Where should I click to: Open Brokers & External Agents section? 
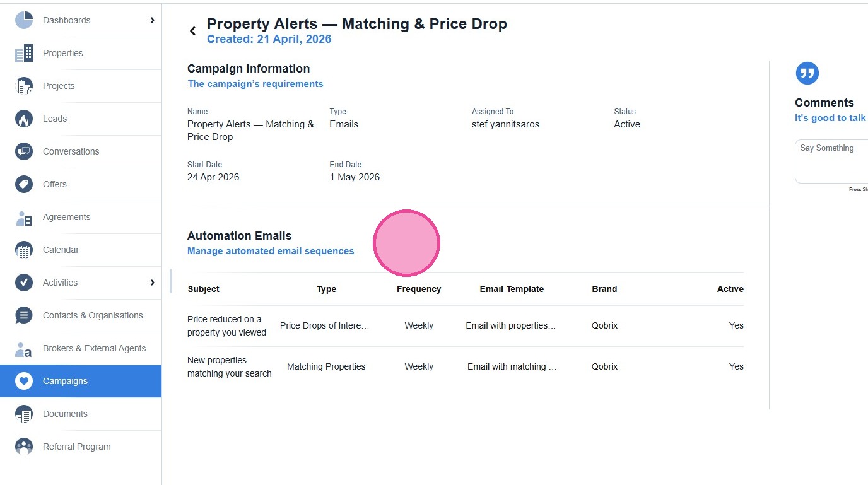click(x=94, y=348)
